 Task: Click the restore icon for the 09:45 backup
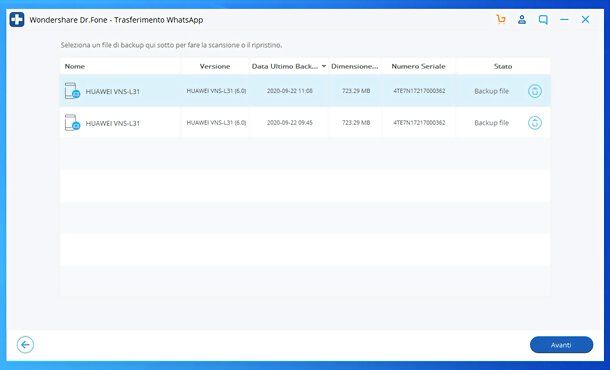[535, 123]
